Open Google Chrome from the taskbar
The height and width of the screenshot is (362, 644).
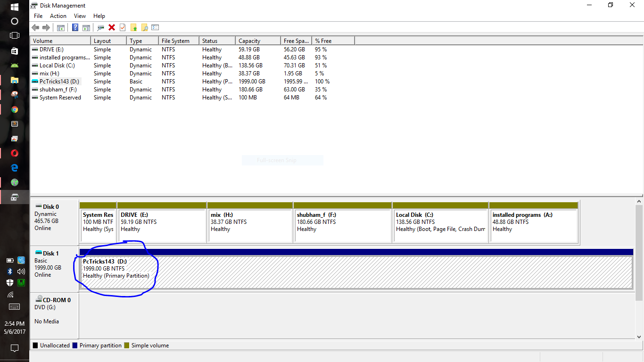(x=14, y=109)
